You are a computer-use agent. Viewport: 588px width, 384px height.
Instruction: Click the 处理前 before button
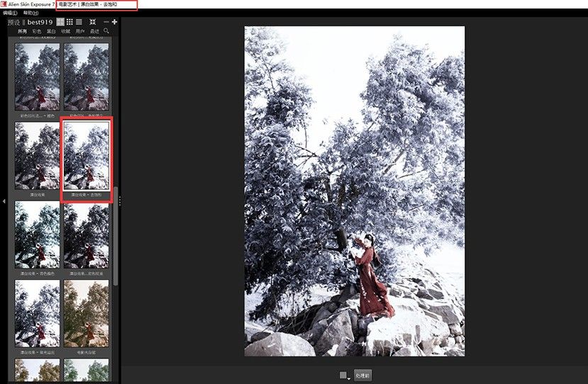(362, 375)
